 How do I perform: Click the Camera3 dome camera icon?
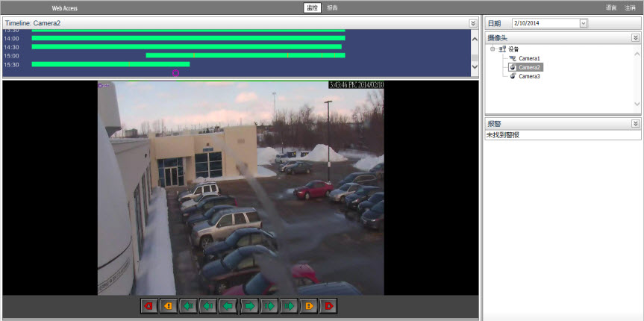[513, 76]
